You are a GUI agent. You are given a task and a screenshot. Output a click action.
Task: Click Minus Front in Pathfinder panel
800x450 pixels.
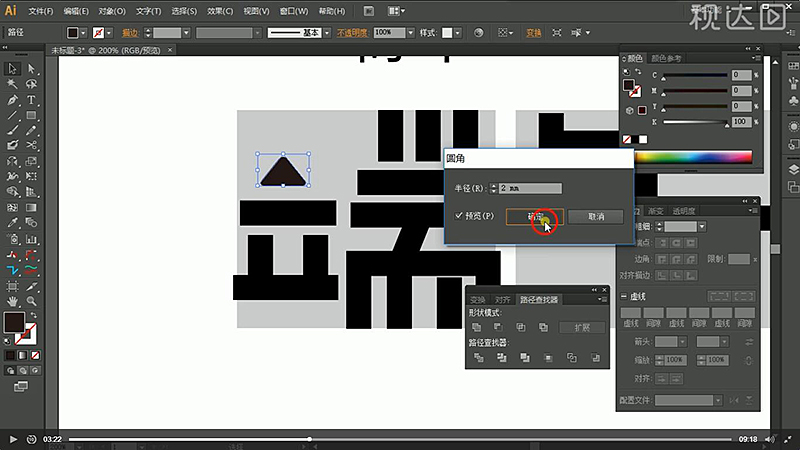(498, 327)
